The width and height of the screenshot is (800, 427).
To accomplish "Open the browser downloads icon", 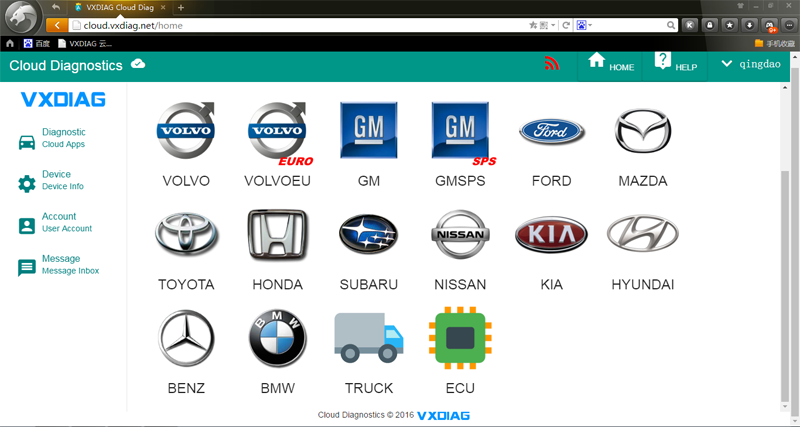I will coord(749,25).
